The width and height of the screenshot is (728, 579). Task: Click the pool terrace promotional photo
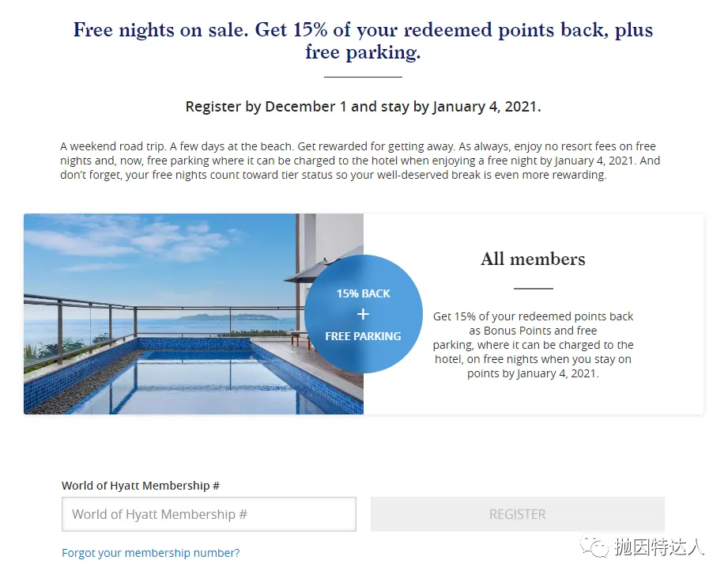pyautogui.click(x=194, y=314)
